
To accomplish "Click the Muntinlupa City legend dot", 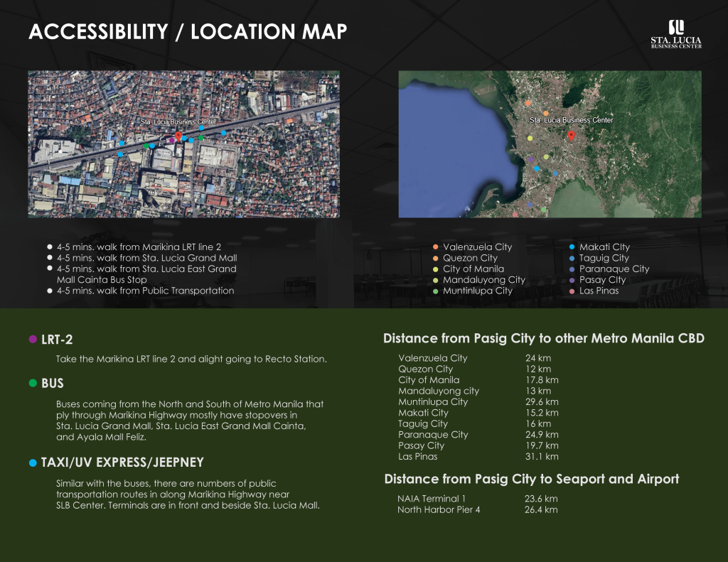I will [x=436, y=291].
